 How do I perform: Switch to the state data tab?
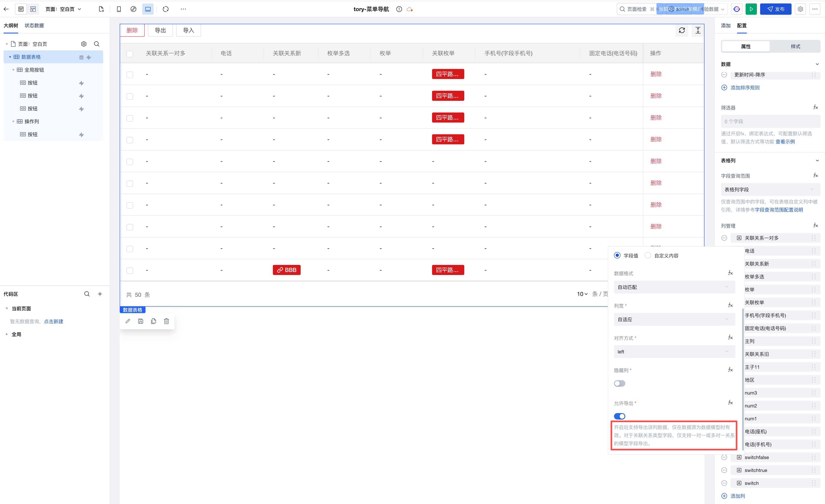(x=34, y=25)
